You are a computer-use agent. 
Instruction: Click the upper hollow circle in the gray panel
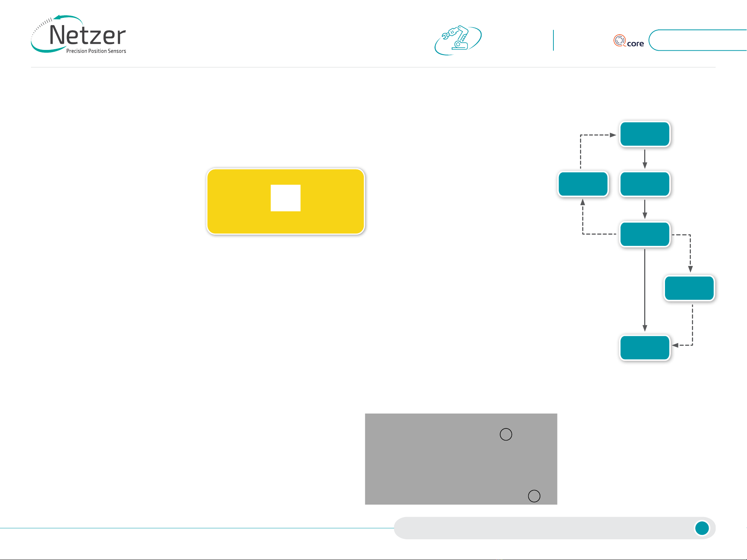pos(506,434)
